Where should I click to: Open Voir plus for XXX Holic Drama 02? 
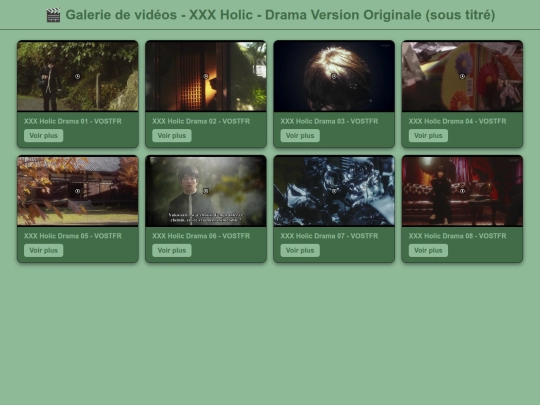click(172, 136)
